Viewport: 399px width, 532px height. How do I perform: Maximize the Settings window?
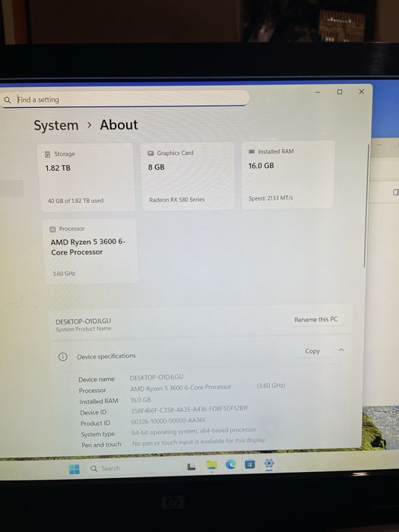tap(340, 92)
